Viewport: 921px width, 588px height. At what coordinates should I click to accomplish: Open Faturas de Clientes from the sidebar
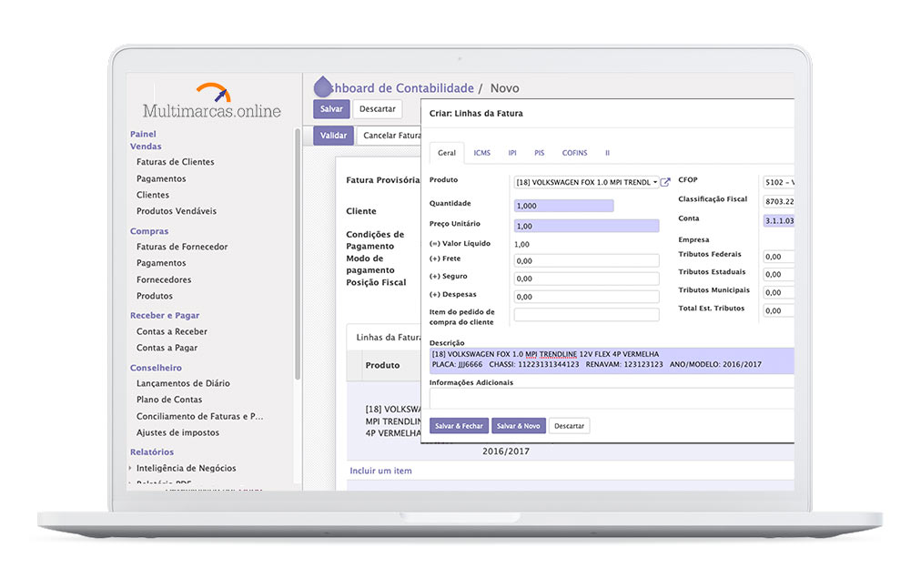(176, 161)
